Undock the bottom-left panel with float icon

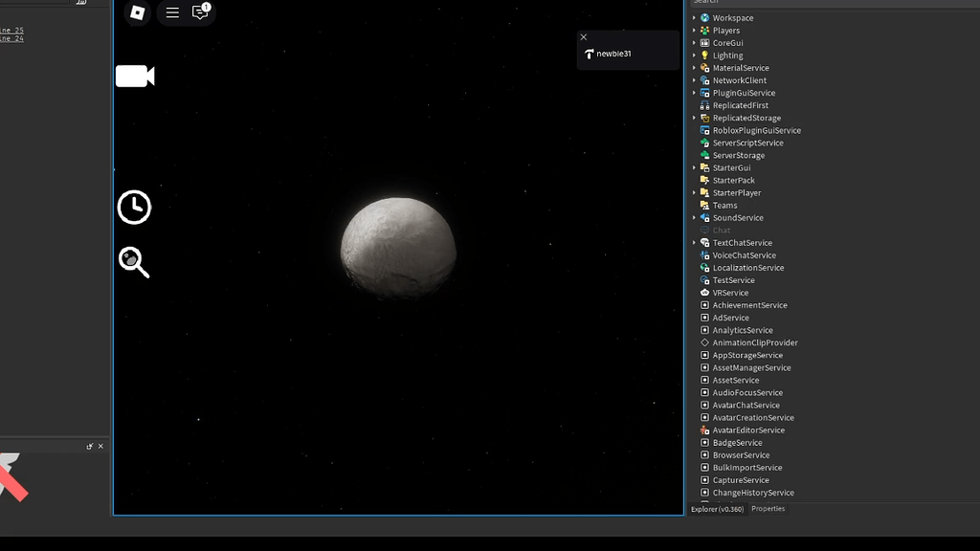[x=90, y=447]
